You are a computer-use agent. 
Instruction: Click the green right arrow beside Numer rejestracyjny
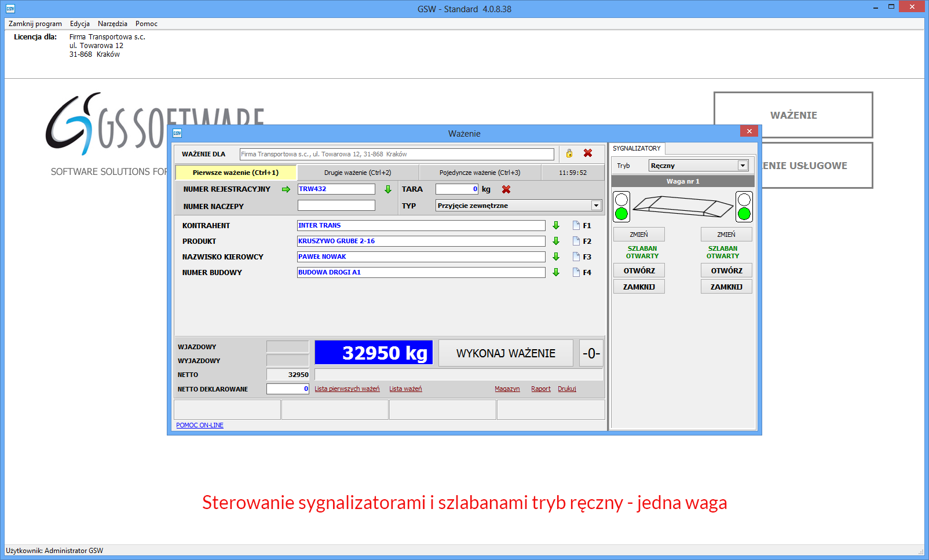click(x=286, y=189)
